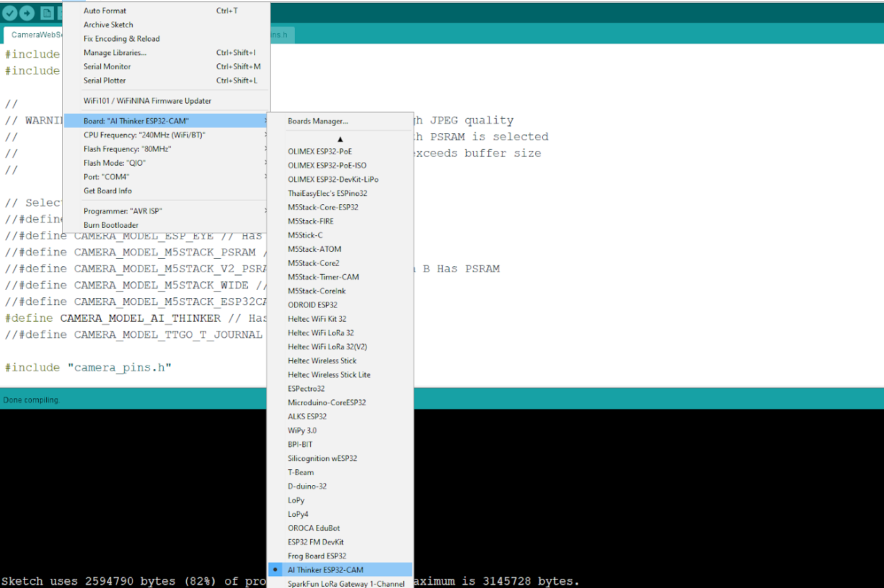This screenshot has width=884, height=588.
Task: Select Archive Sketch menu entry
Action: [x=166, y=25]
